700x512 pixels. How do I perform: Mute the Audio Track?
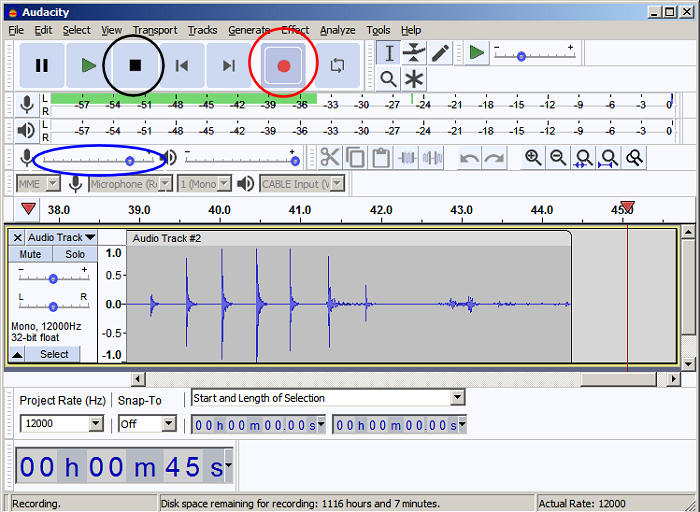click(30, 254)
